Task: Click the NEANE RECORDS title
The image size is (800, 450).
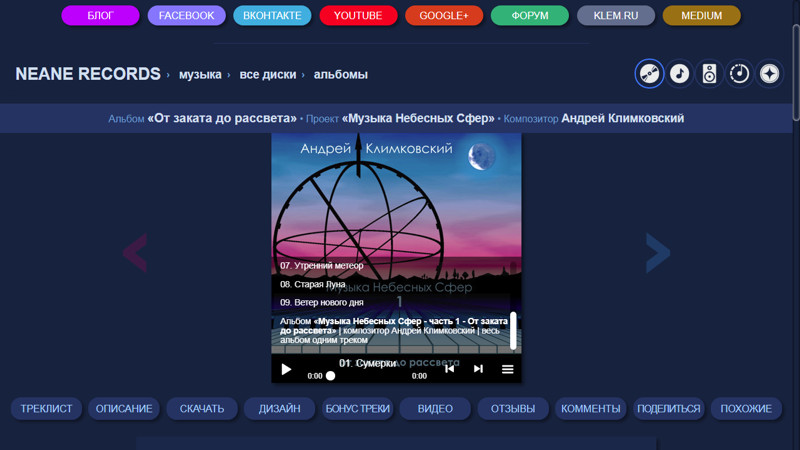Action: [88, 74]
